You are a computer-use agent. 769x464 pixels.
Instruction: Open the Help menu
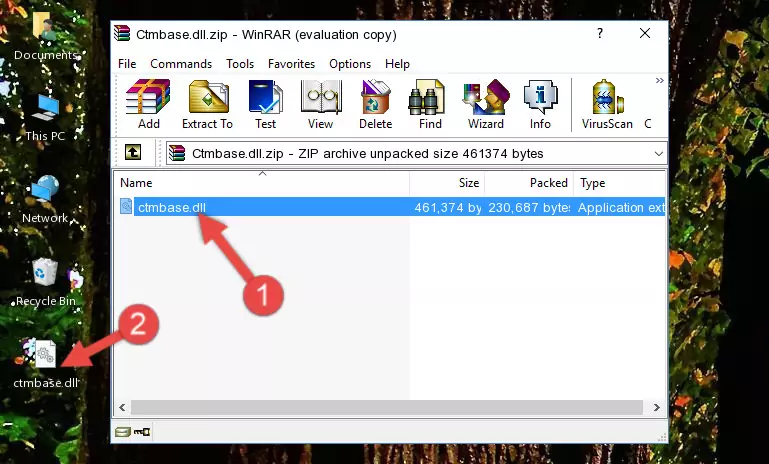[x=397, y=64]
